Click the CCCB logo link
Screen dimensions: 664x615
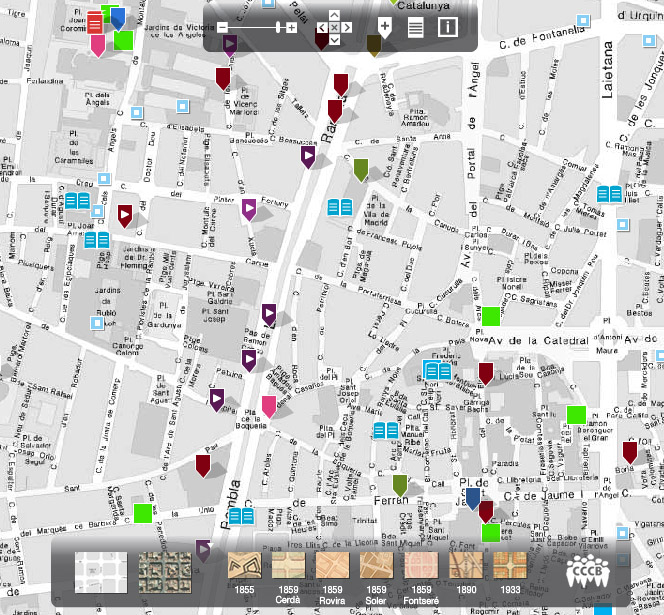click(x=588, y=572)
